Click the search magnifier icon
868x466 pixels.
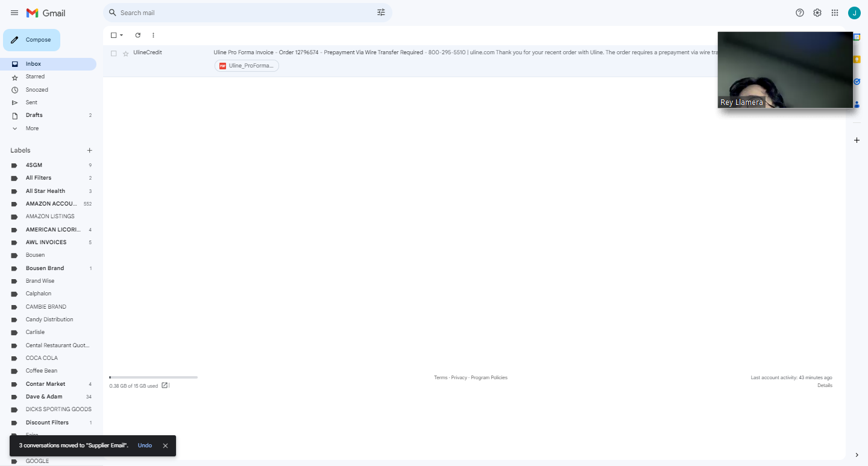point(112,13)
